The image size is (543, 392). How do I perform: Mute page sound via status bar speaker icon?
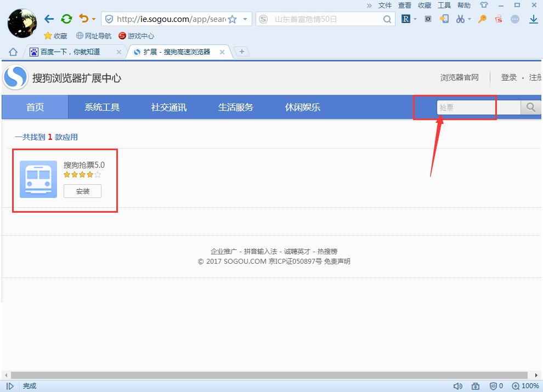pos(458,385)
